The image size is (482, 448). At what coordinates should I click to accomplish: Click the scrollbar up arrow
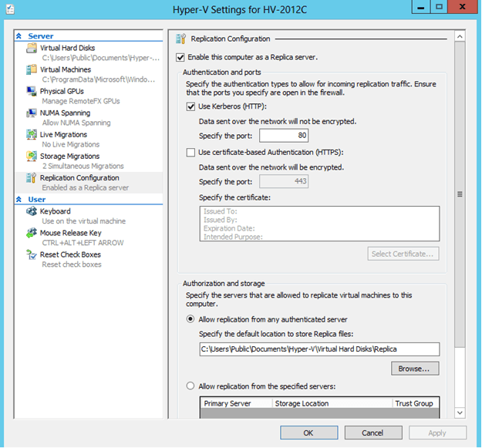[x=460, y=36]
